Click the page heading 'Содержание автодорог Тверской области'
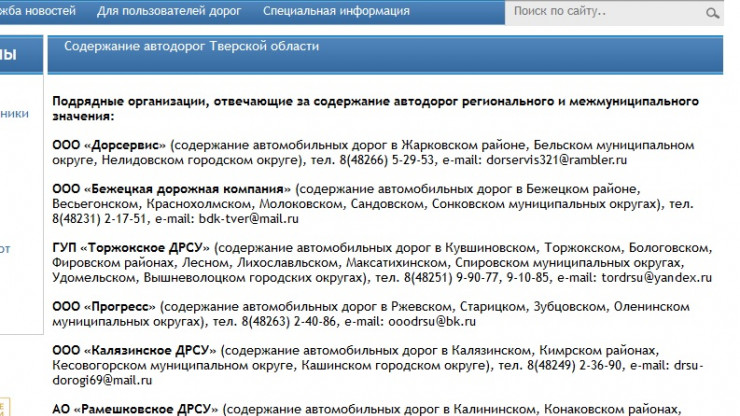The image size is (740, 416). [192, 46]
